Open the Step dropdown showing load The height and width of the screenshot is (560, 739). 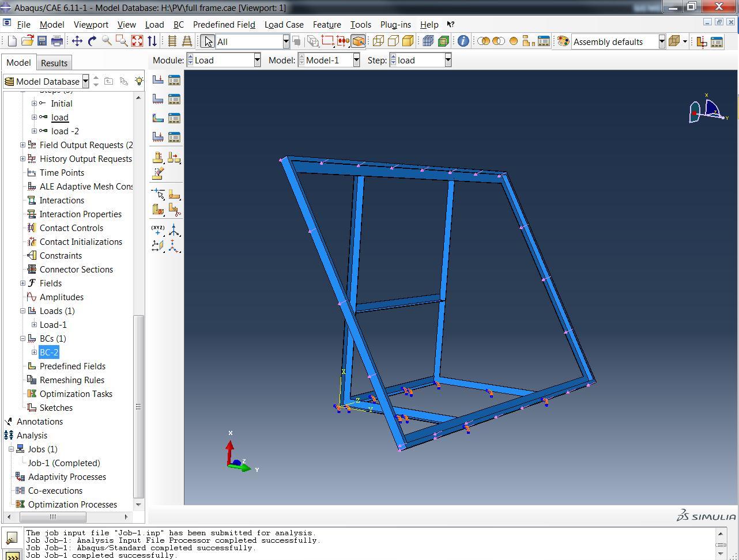coord(447,60)
